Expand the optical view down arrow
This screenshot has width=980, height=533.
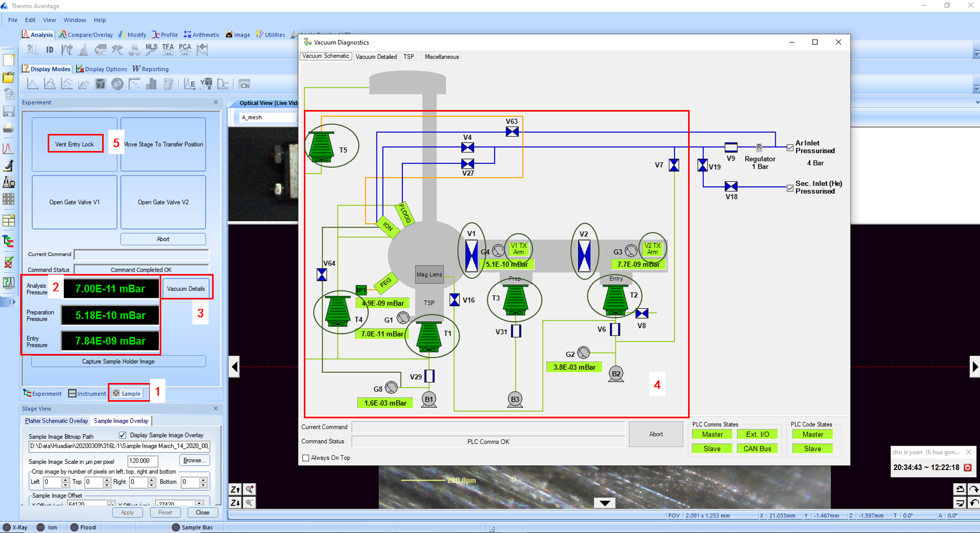click(605, 503)
